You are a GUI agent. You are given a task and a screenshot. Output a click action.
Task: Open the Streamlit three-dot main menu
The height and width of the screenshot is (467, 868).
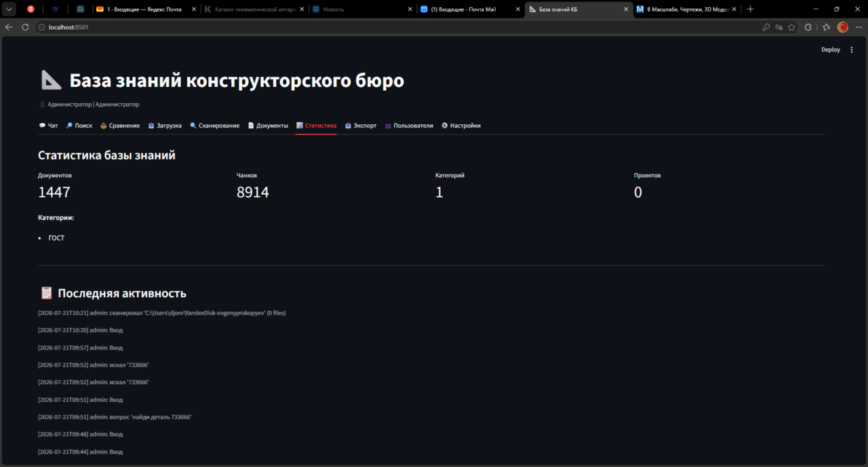pos(852,50)
